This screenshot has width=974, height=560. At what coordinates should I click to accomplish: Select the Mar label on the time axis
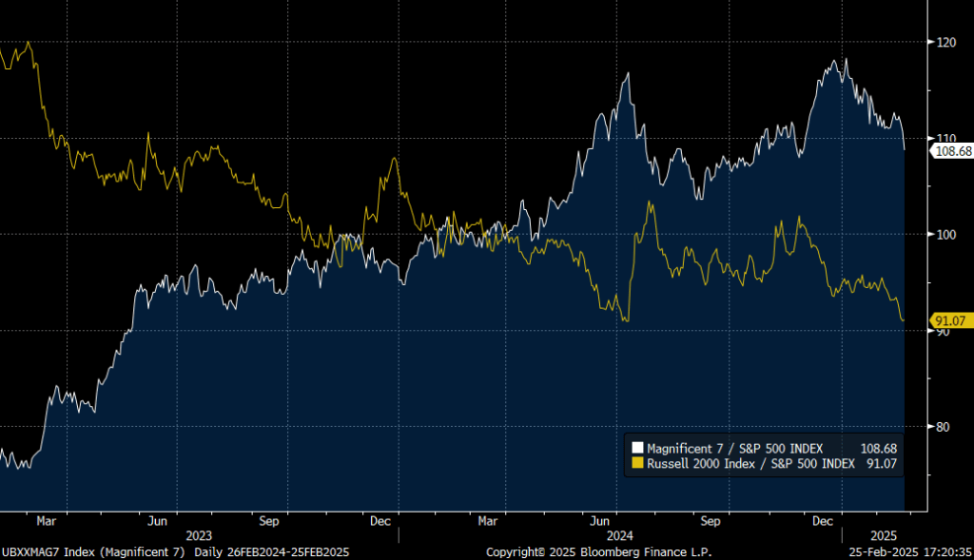click(x=46, y=521)
